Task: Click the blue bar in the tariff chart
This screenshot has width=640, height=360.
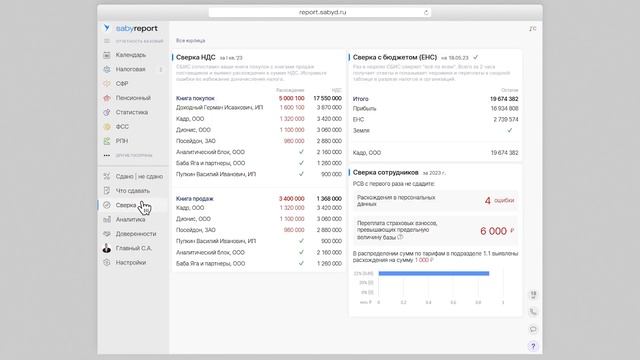Action: [434, 273]
